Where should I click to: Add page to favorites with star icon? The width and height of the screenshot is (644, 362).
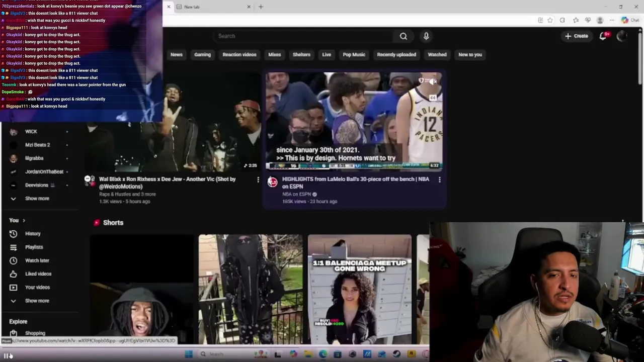[x=550, y=20]
